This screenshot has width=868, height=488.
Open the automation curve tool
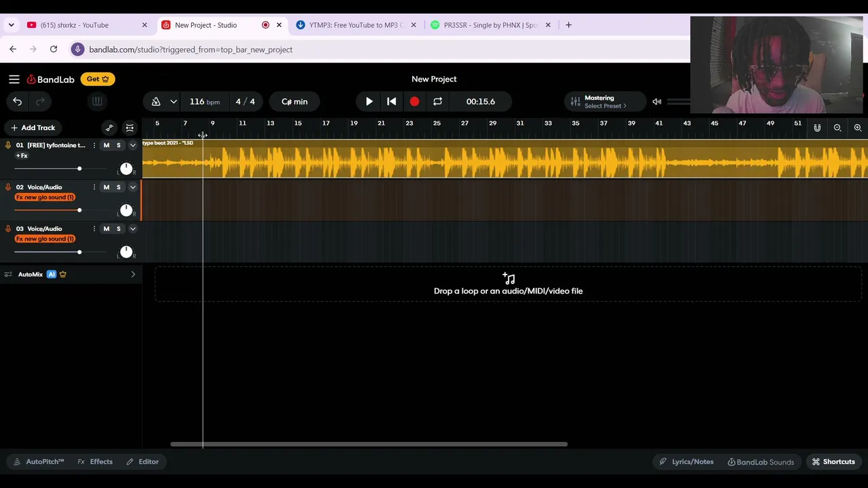pyautogui.click(x=109, y=127)
